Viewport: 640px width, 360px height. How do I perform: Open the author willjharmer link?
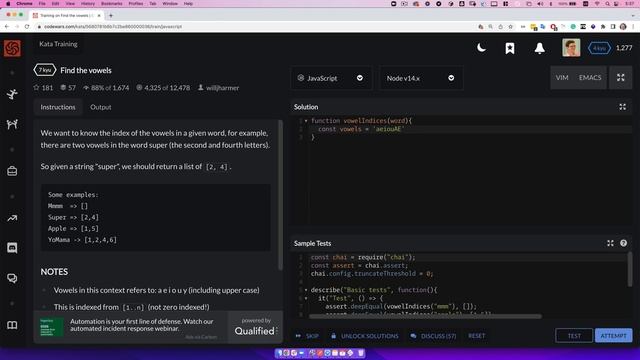222,88
